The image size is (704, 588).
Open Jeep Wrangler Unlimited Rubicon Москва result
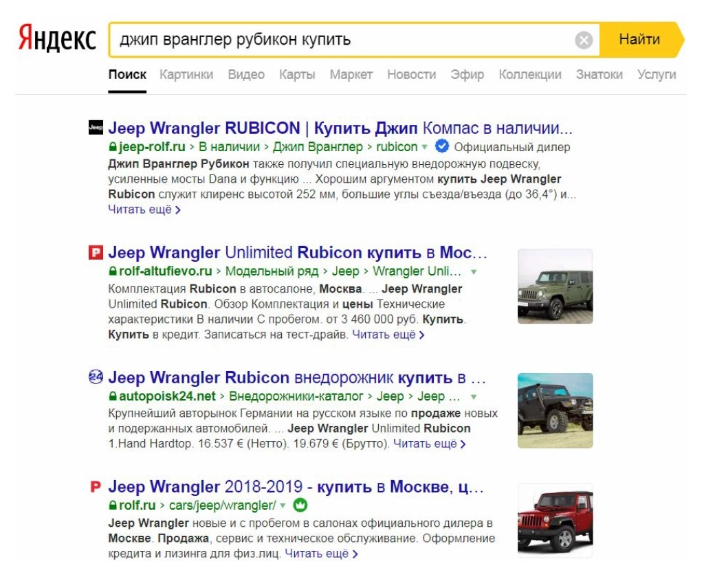297,253
